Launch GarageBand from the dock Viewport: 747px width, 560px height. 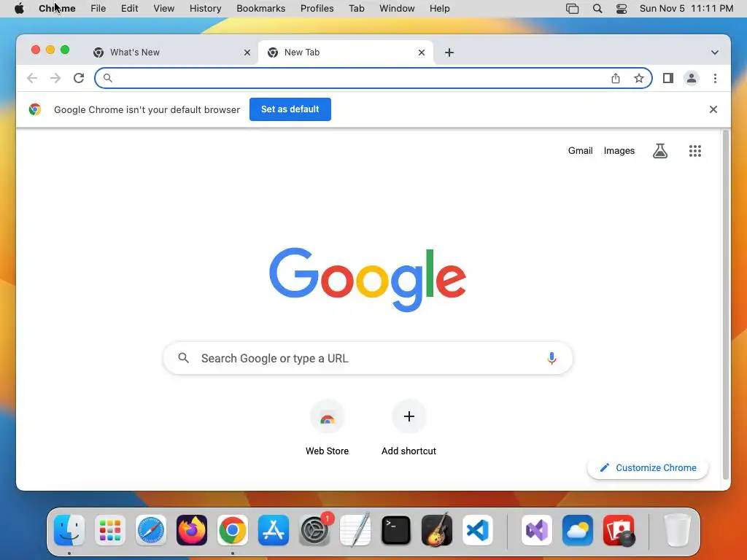point(436,530)
